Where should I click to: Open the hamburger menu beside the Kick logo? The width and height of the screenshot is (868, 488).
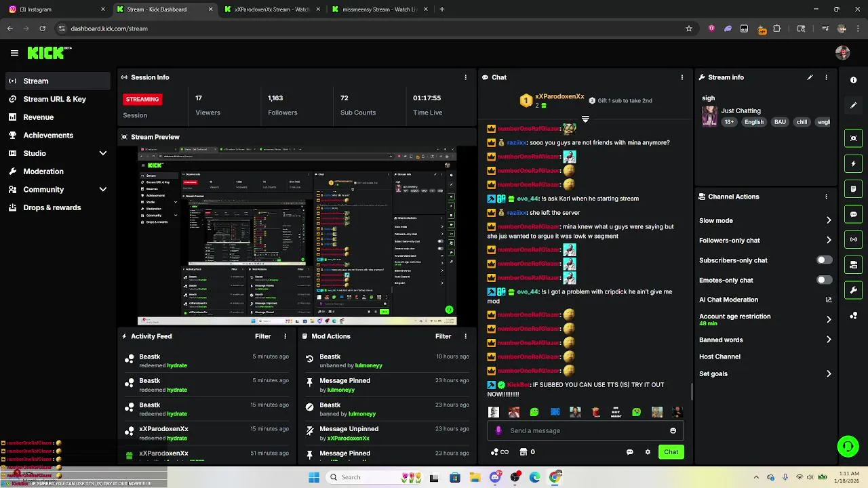14,53
